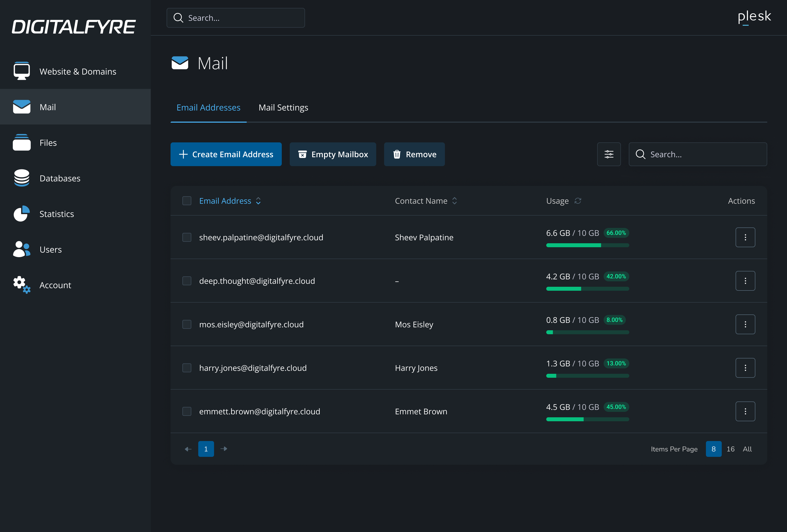
Task: Open actions menu for mos.eisley
Action: [745, 324]
